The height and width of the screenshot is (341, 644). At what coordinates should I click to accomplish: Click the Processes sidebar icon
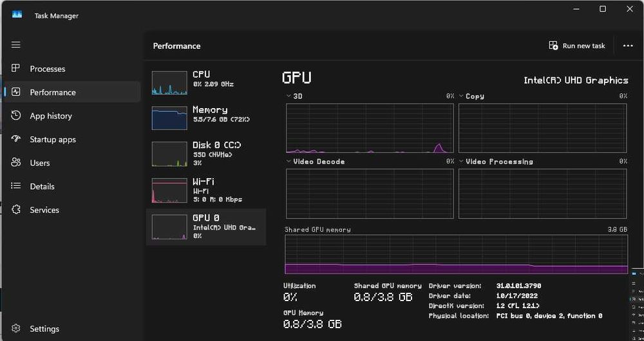click(15, 68)
